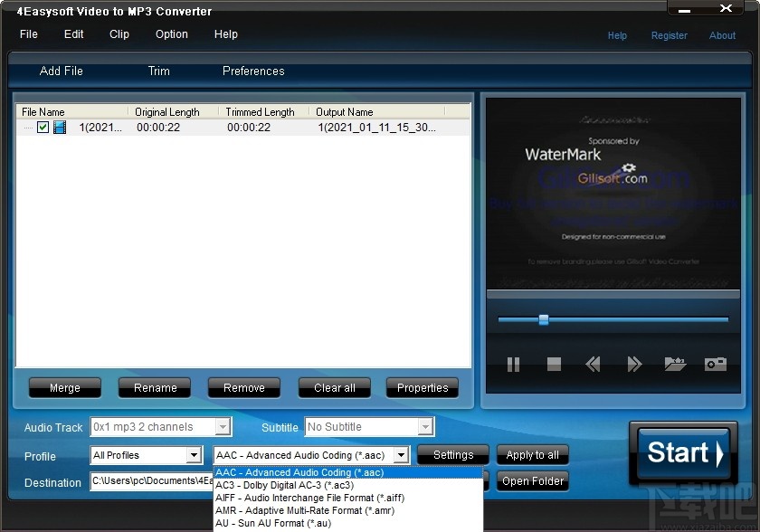Open the Option menu

171,34
